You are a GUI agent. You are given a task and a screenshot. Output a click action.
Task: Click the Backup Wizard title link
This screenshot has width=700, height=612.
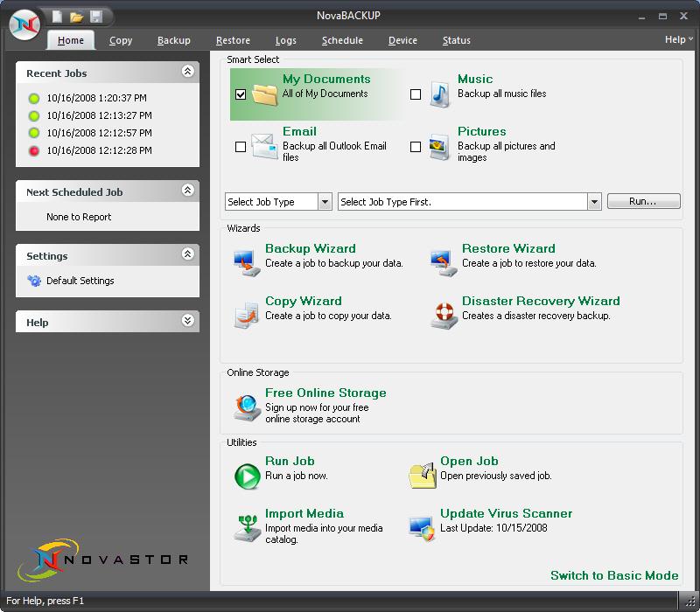pos(311,248)
